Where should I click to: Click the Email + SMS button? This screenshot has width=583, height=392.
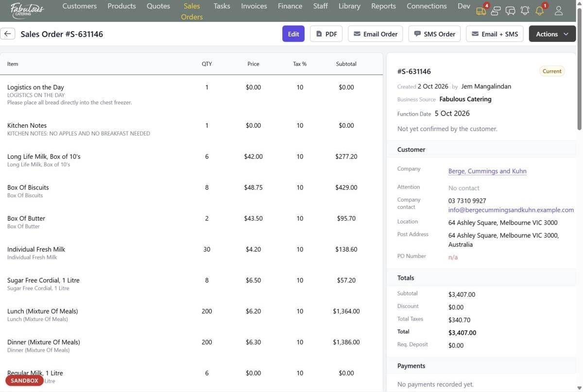coord(495,34)
